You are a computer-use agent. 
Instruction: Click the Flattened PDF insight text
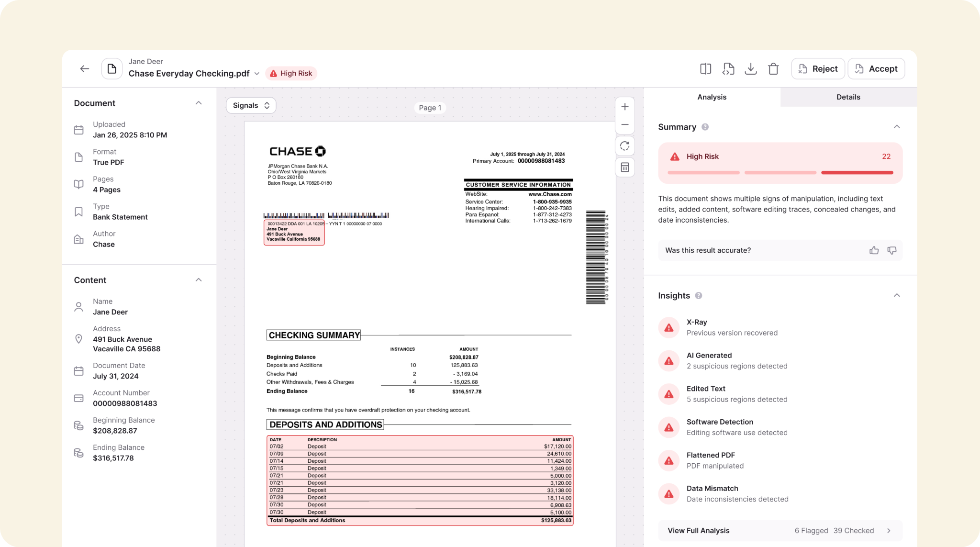pos(715,460)
